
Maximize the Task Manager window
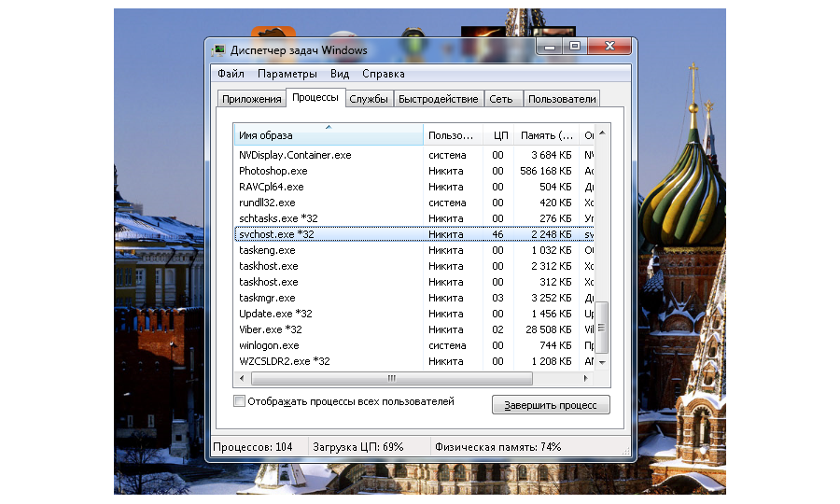(x=575, y=46)
